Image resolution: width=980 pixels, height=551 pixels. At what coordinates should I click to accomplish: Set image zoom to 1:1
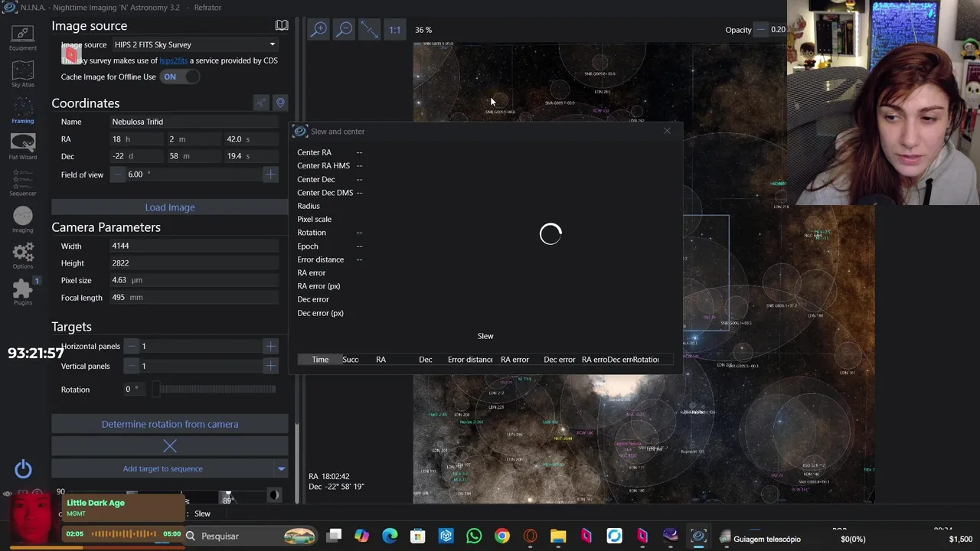pyautogui.click(x=394, y=30)
